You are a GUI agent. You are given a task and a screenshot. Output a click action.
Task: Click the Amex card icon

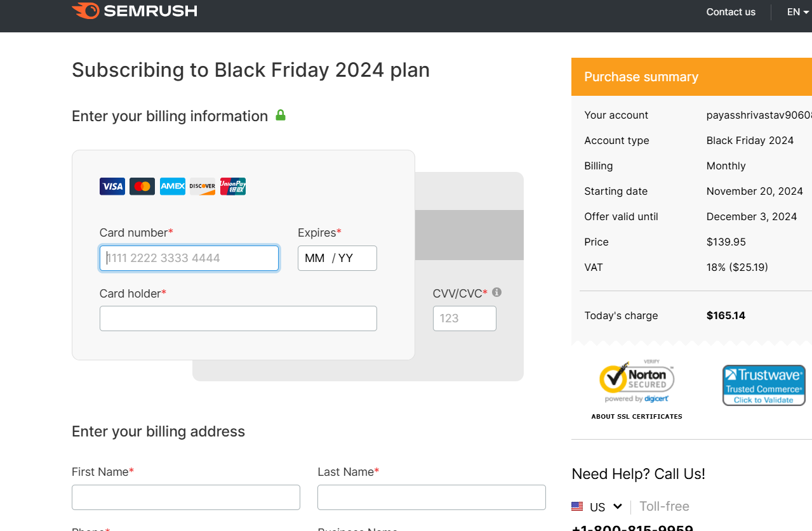click(172, 187)
